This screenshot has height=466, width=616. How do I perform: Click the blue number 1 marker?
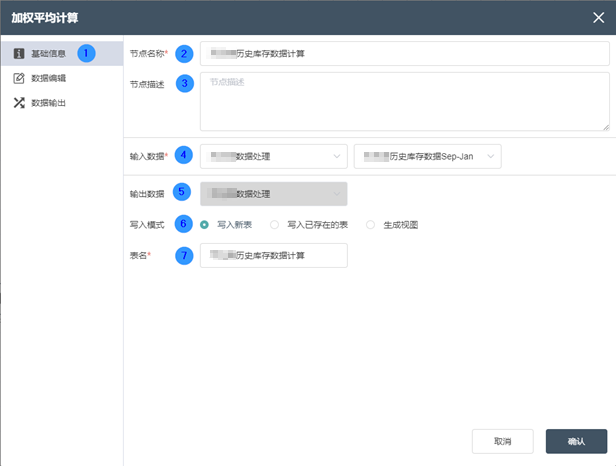coord(86,52)
